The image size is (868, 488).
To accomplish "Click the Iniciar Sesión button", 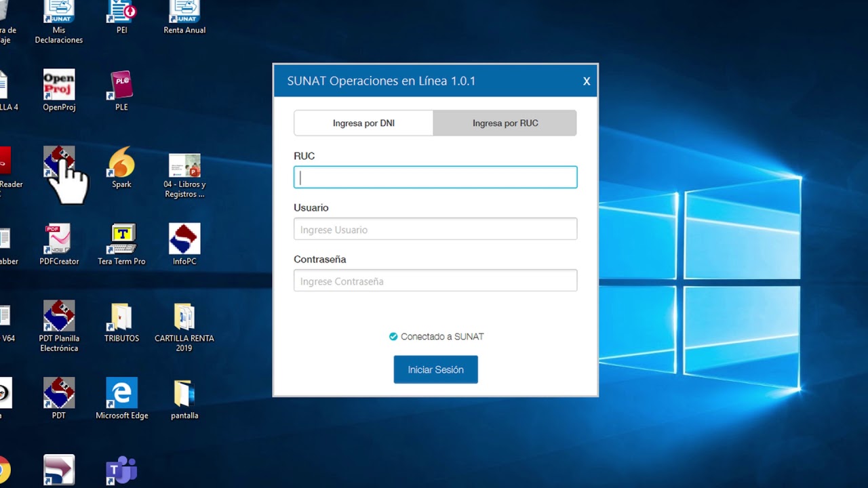I will tap(436, 369).
